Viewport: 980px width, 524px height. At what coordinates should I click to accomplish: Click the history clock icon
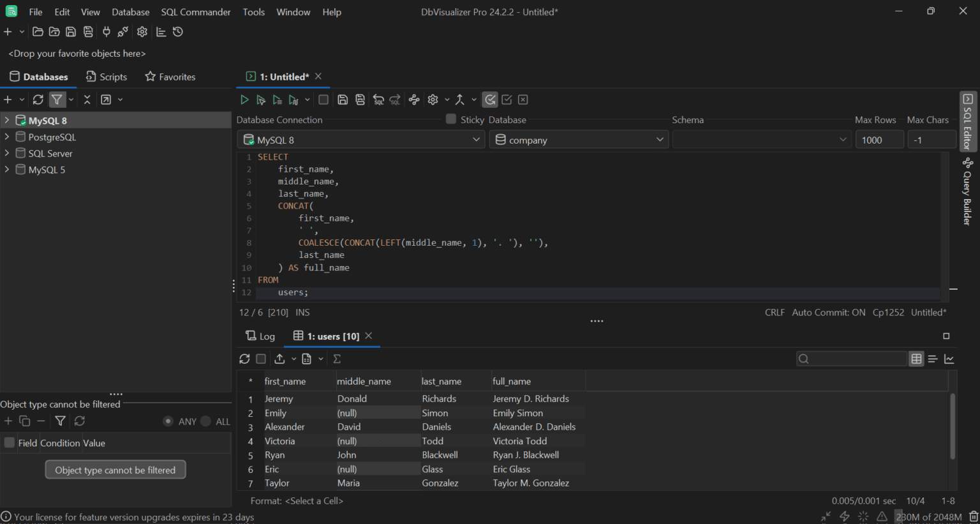(178, 32)
